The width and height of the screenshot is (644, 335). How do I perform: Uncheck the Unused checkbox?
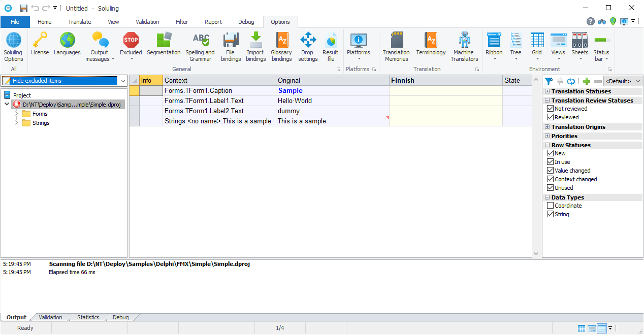tap(550, 188)
